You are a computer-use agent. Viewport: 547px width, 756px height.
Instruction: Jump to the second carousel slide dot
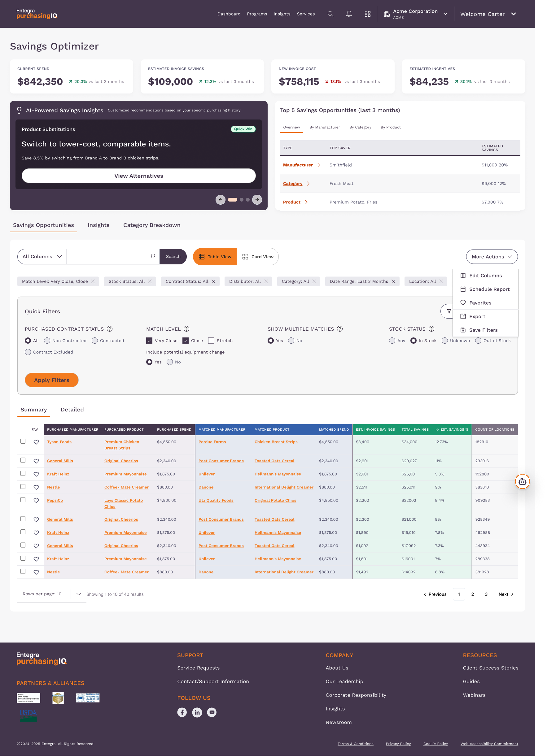click(x=242, y=200)
